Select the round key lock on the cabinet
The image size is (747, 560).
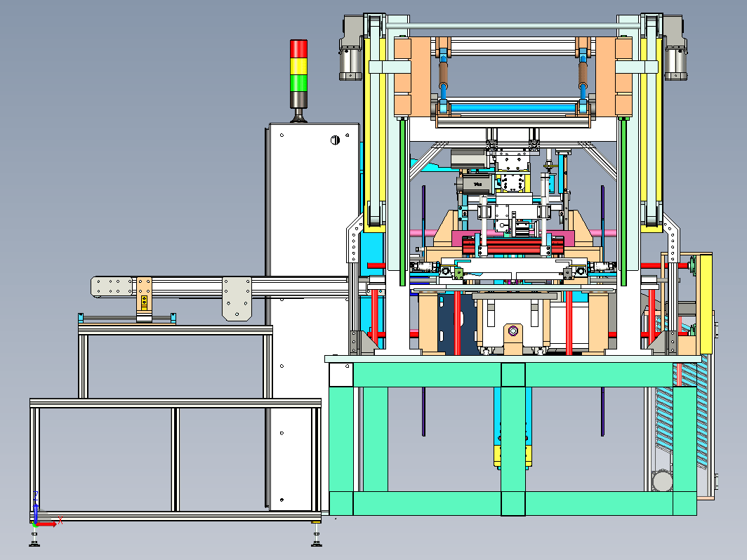click(x=335, y=140)
